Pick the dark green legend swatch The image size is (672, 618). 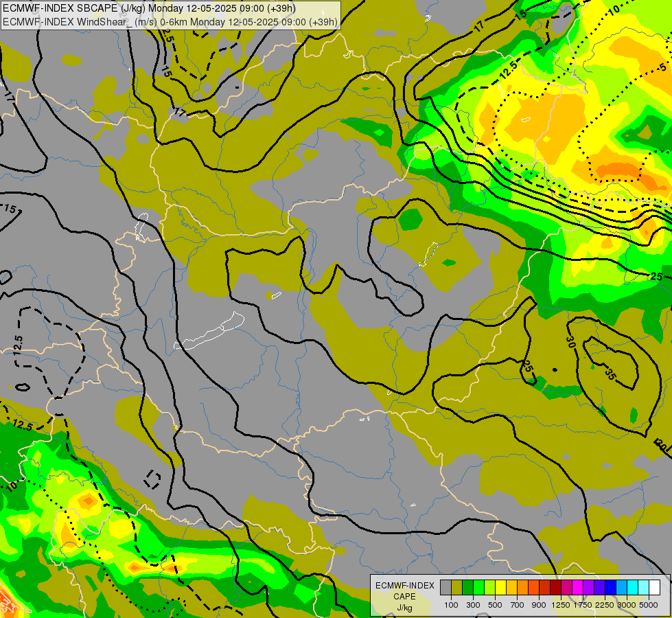point(468,588)
